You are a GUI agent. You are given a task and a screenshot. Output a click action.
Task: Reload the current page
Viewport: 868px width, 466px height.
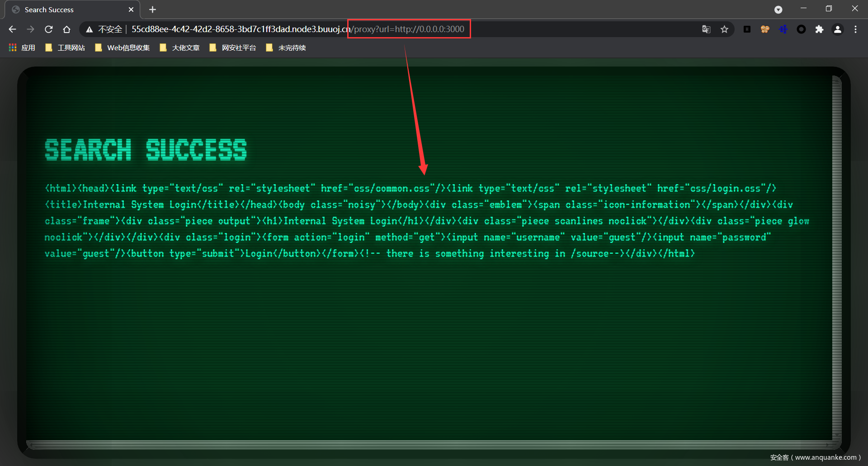49,29
